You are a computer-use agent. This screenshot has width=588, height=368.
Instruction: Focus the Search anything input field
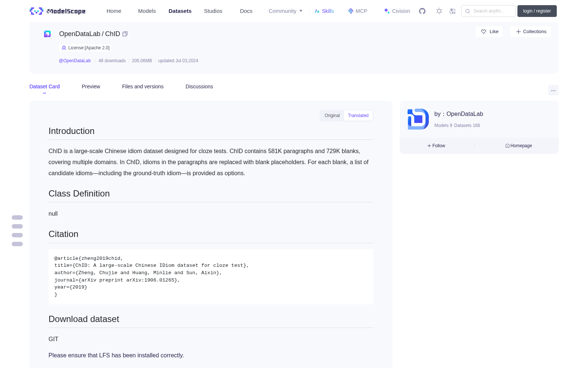coord(488,11)
